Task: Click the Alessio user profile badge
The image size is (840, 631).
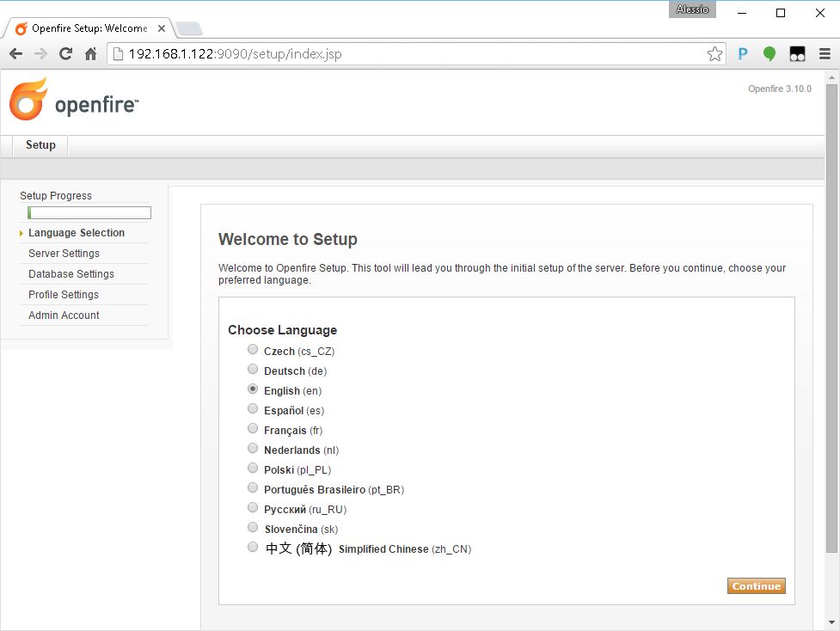Action: click(692, 9)
